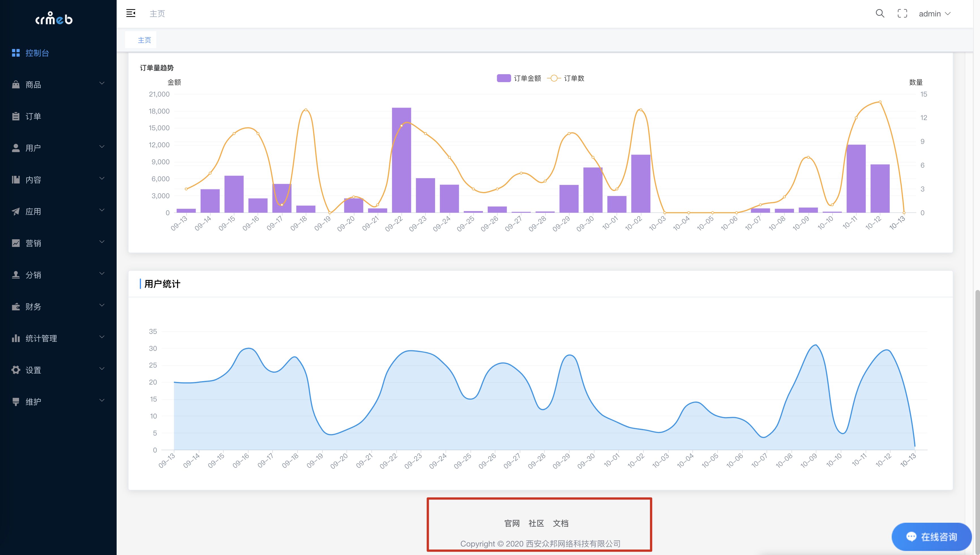Toggle the 订单数 legend series

click(566, 78)
